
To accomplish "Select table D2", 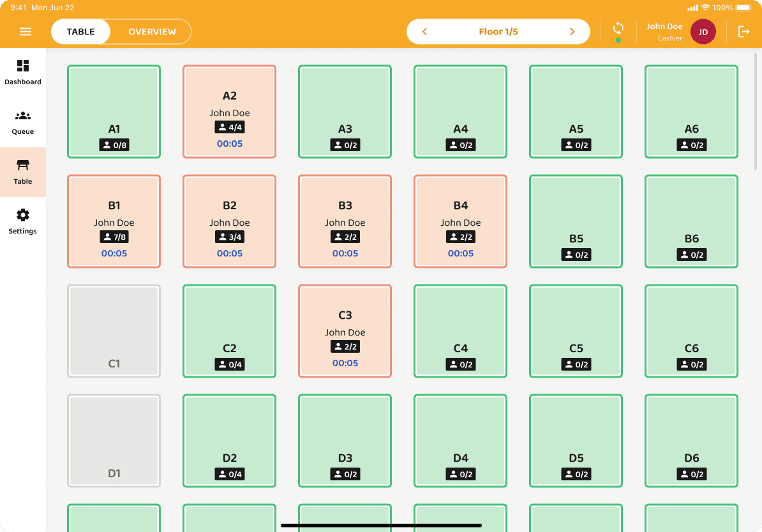I will [229, 441].
